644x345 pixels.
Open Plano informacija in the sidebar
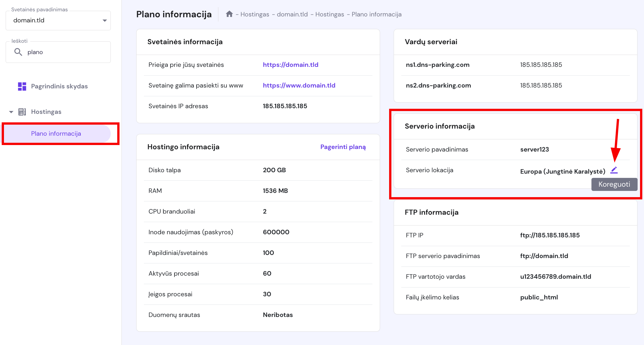[56, 133]
